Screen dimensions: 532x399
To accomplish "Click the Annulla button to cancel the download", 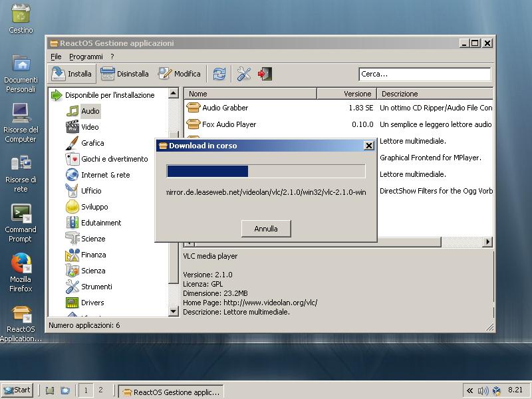I will coord(266,229).
